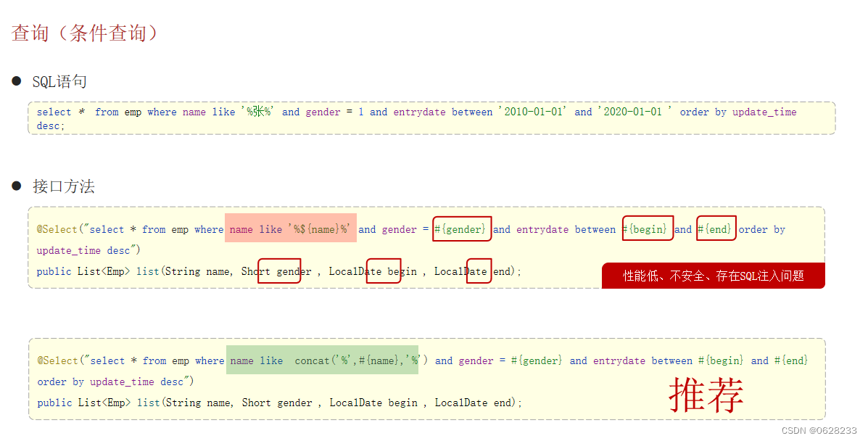
Task: Click the trailing desc; in the SQL statement box
Action: click(50, 125)
